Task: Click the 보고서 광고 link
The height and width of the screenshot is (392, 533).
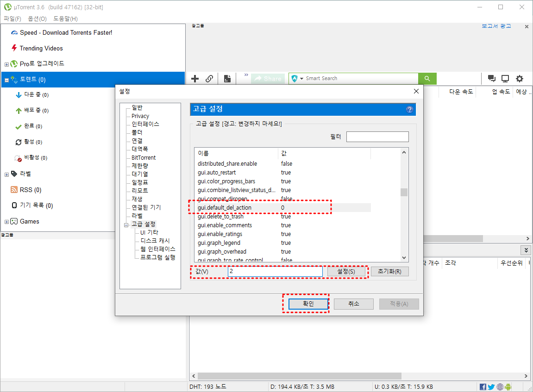Action: tap(496, 26)
